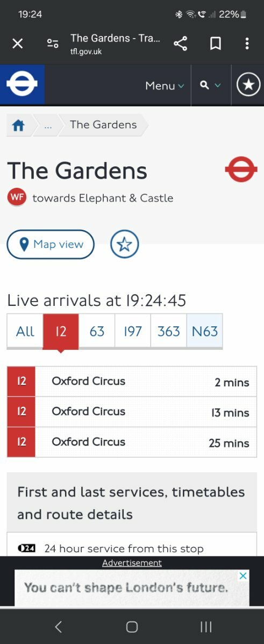Open header favourites star circle icon

coord(248,85)
